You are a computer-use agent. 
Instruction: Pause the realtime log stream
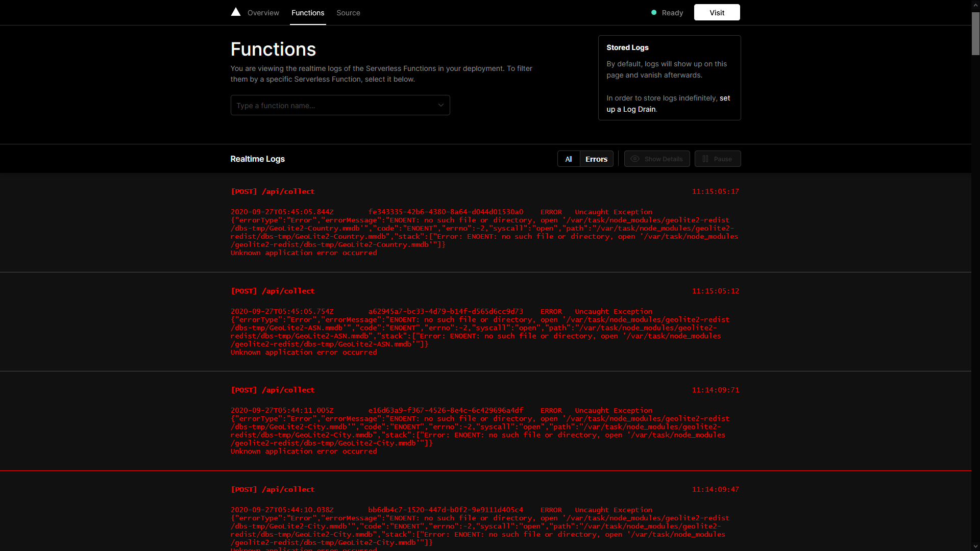[718, 159]
